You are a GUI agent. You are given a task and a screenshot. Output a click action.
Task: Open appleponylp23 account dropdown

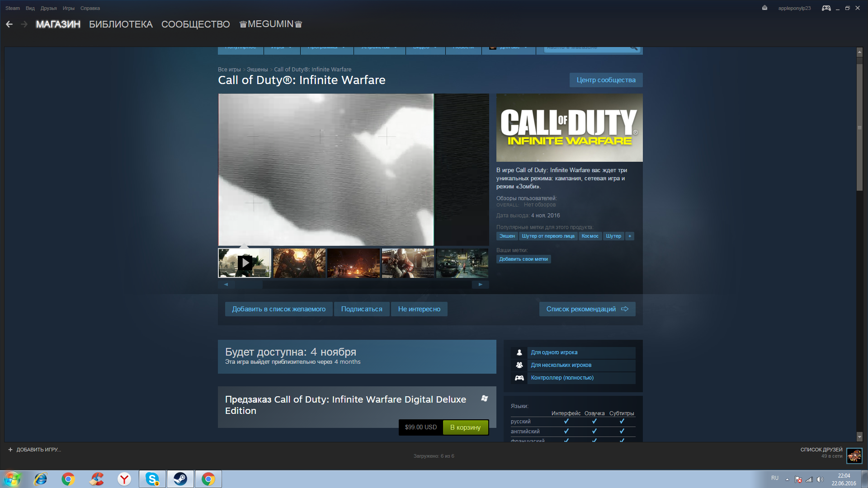coord(794,8)
